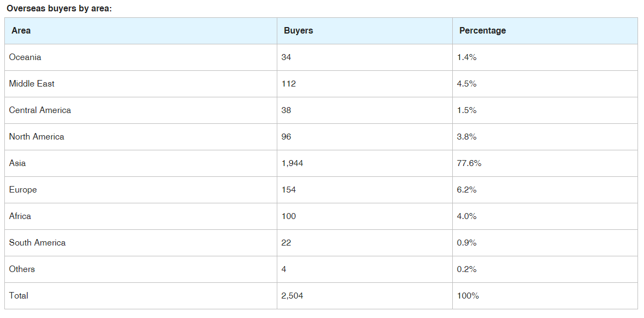Click the 1,944 buyers value for Asia
The width and height of the screenshot is (644, 318).
(292, 163)
